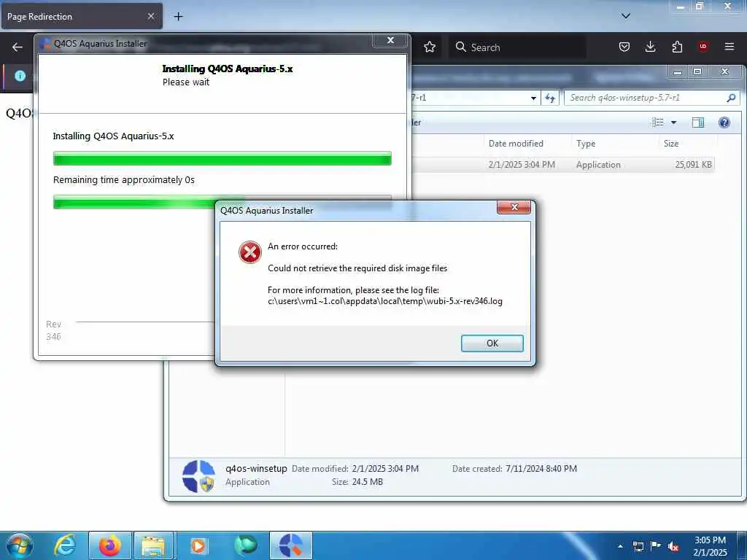Open a new Firefox tab

click(x=178, y=17)
